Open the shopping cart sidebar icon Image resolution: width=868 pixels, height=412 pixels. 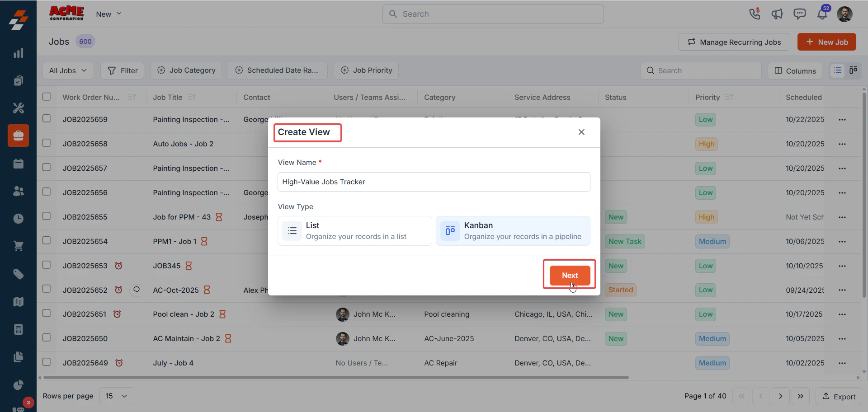[18, 246]
